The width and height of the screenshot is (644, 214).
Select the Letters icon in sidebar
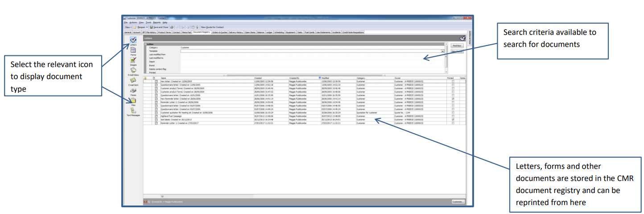[133, 40]
